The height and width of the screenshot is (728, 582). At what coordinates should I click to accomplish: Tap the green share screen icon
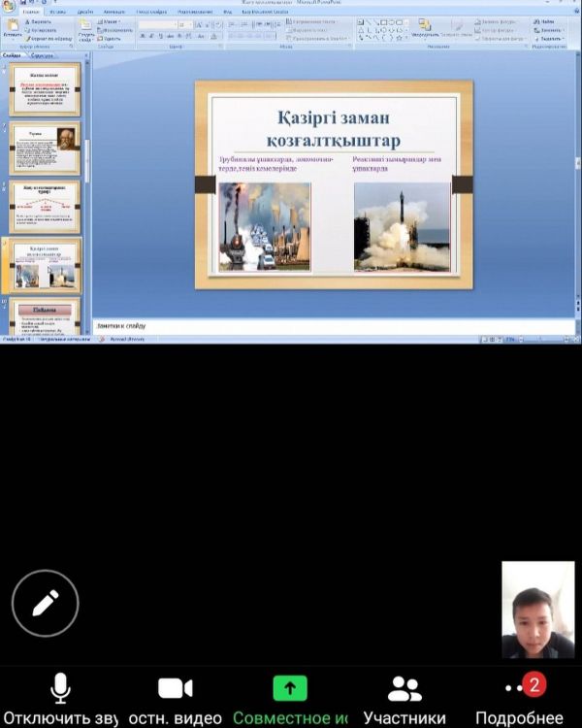[x=289, y=688]
